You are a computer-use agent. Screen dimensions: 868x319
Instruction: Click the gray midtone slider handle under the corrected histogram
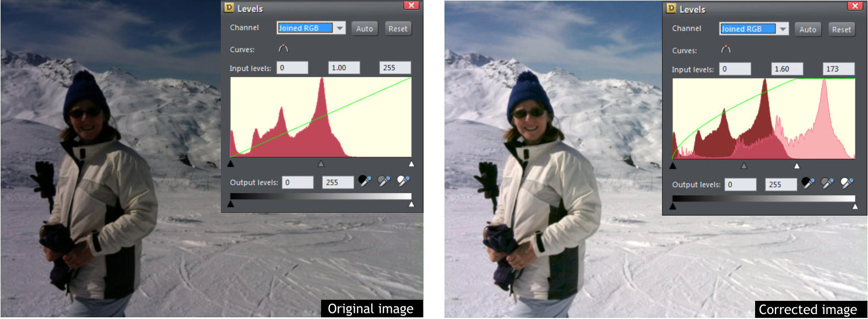744,165
